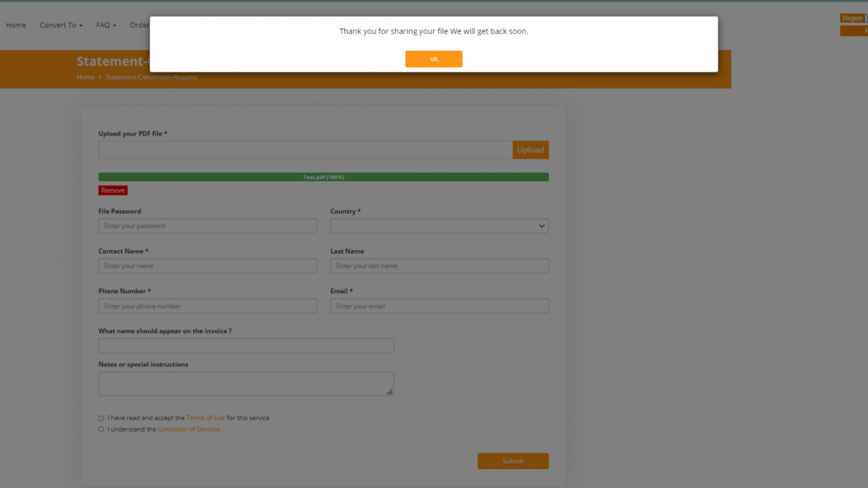
Task: Click the Home breadcrumb link
Action: pyautogui.click(x=85, y=77)
